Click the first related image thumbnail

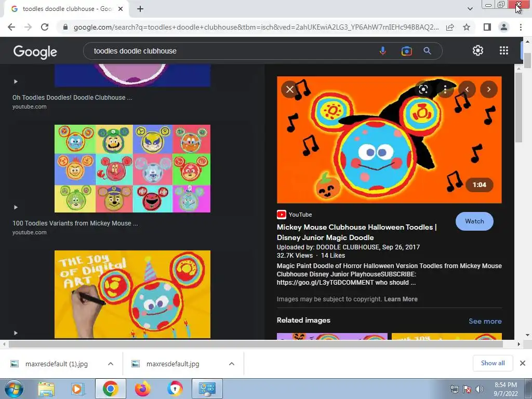click(332, 336)
